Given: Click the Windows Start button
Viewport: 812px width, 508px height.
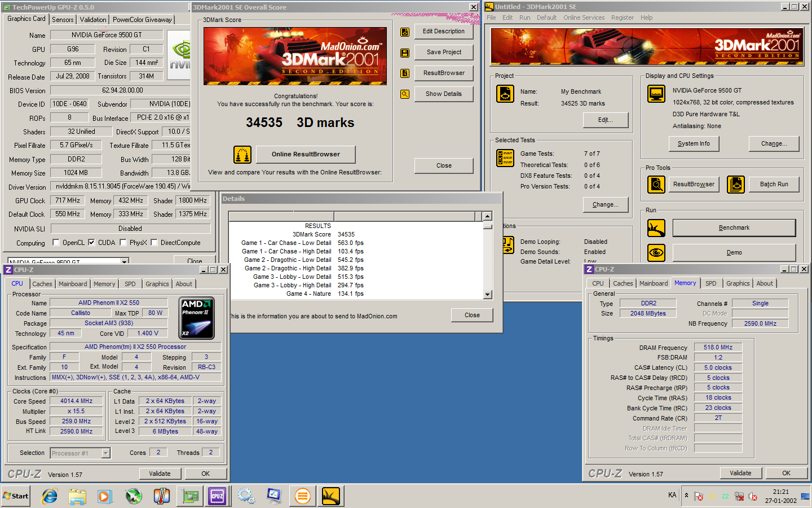Looking at the screenshot, I should pos(16,496).
